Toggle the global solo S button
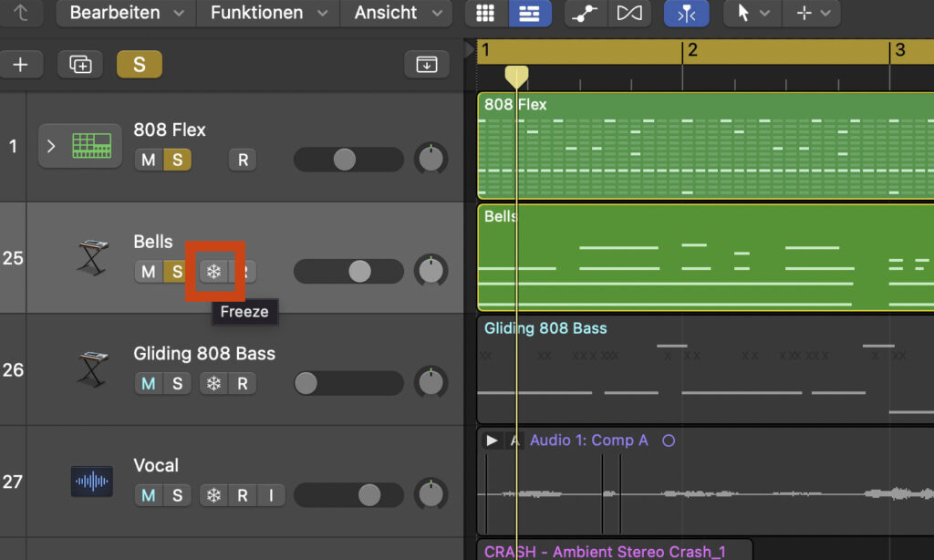Image resolution: width=934 pixels, height=560 pixels. (140, 65)
